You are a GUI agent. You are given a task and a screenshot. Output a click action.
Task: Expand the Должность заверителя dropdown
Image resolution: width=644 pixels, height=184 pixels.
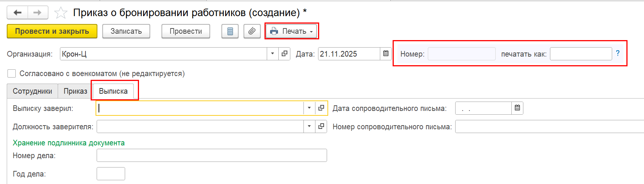(309, 127)
